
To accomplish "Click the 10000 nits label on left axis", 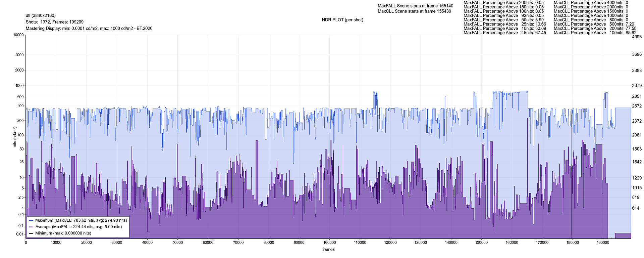I will (18, 35).
